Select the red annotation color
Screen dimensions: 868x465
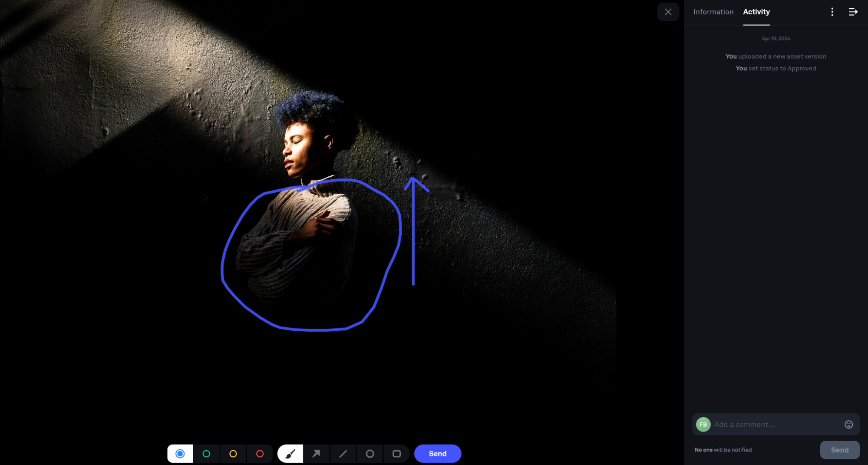260,453
